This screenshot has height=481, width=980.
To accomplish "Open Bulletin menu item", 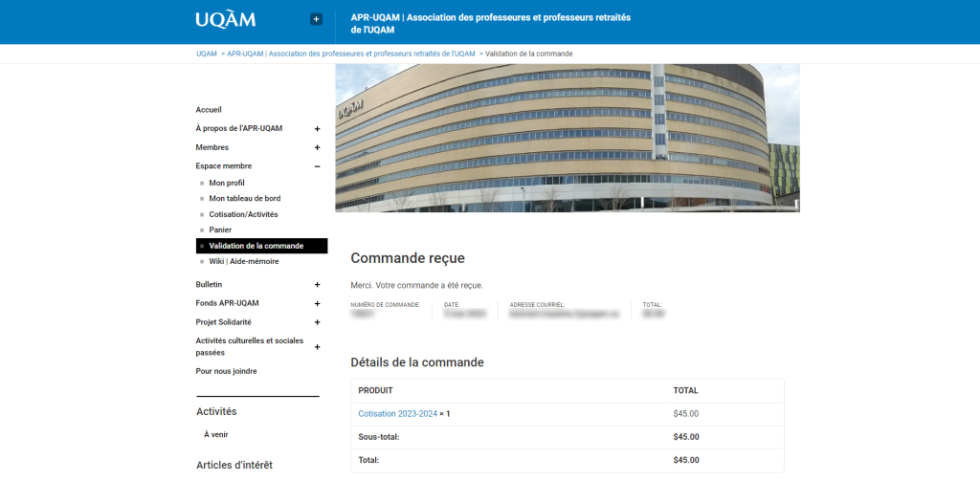I will [209, 285].
